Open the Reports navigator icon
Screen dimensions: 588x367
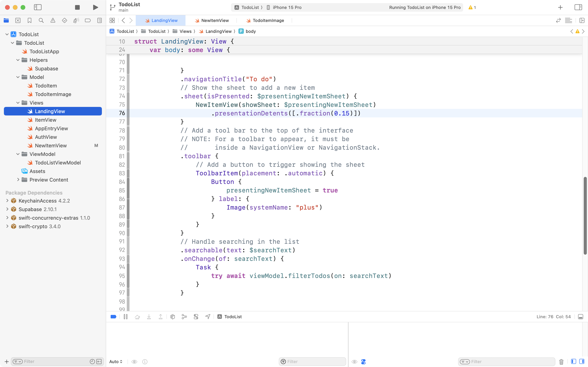point(100,20)
